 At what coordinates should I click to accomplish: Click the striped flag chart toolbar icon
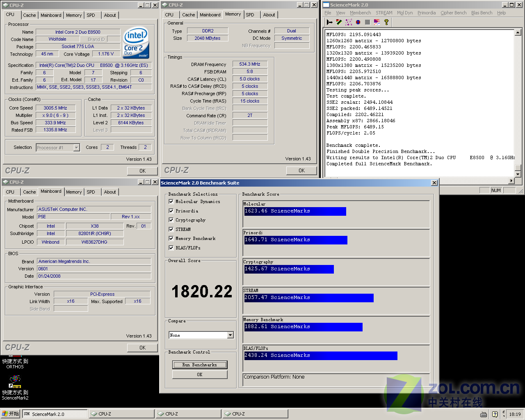point(377,22)
